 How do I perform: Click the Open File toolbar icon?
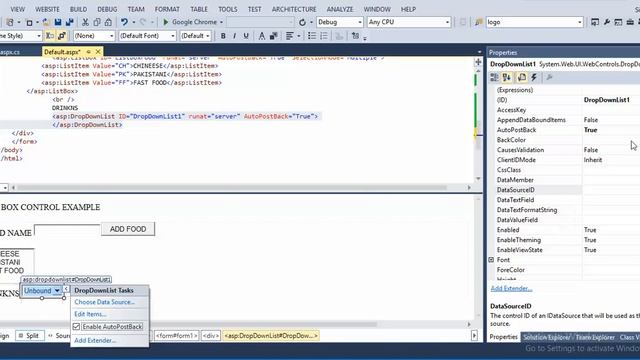point(46,22)
